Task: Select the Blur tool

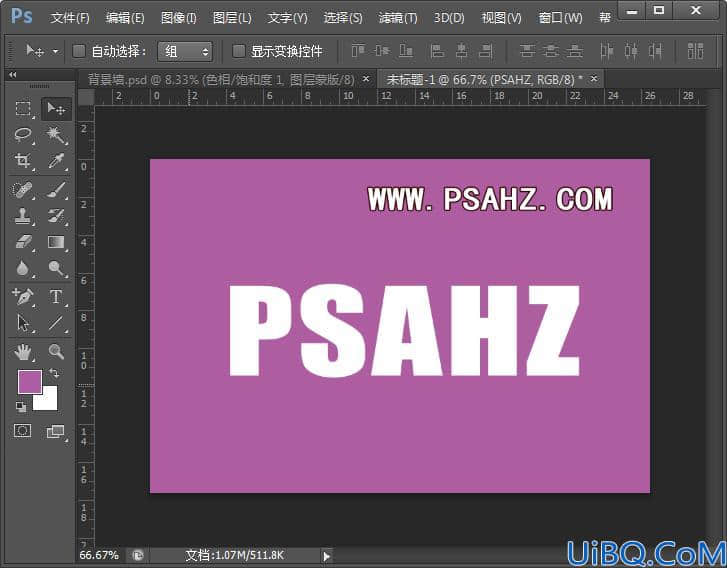Action: (23, 268)
